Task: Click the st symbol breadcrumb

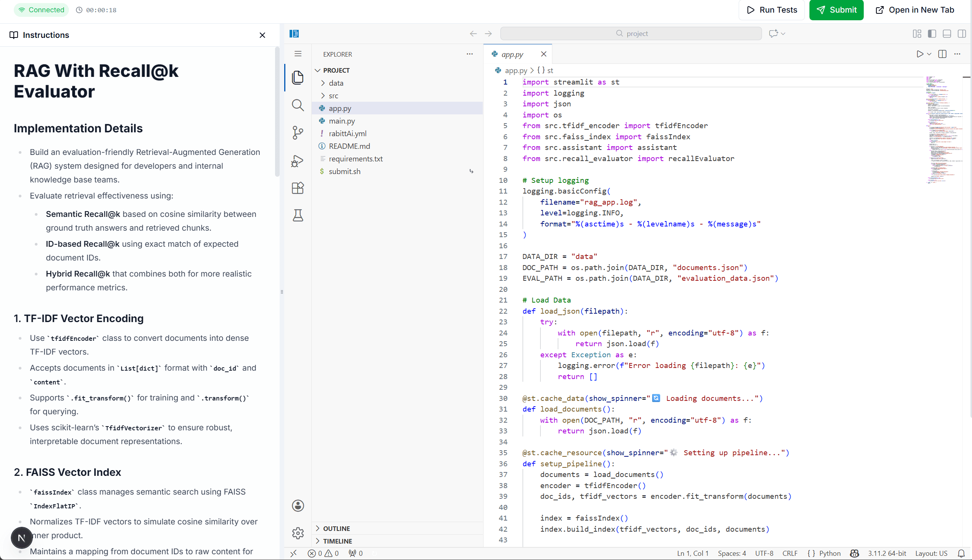Action: [x=545, y=71]
